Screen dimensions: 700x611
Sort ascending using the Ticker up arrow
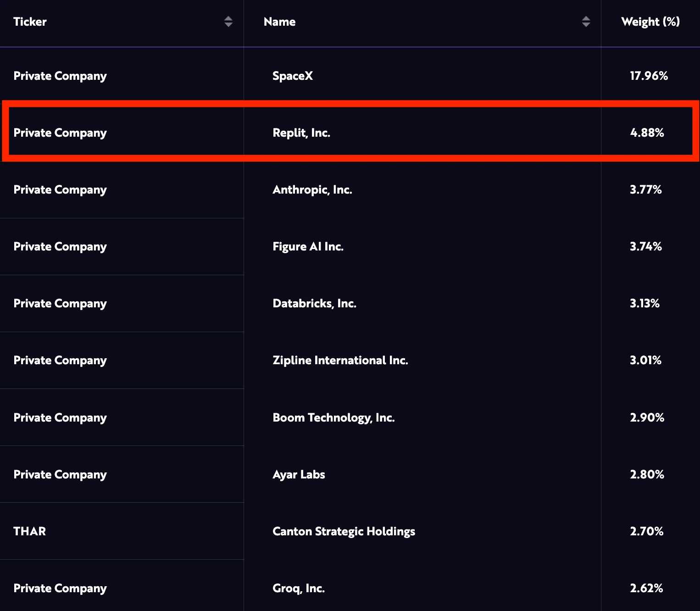[228, 18]
